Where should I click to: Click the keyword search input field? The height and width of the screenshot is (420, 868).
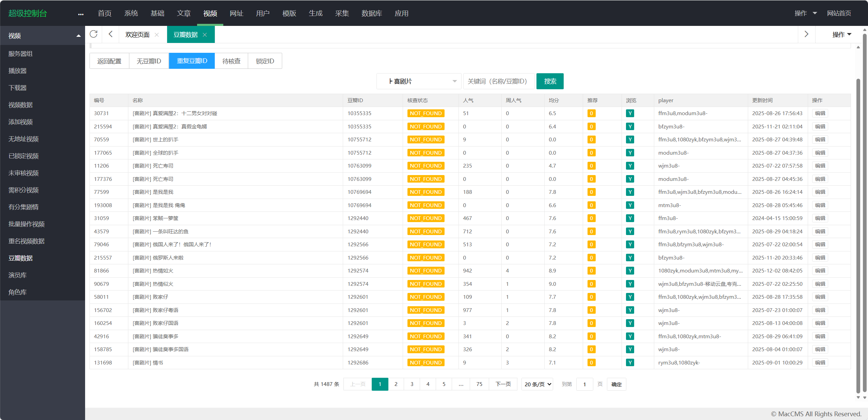[x=499, y=81]
